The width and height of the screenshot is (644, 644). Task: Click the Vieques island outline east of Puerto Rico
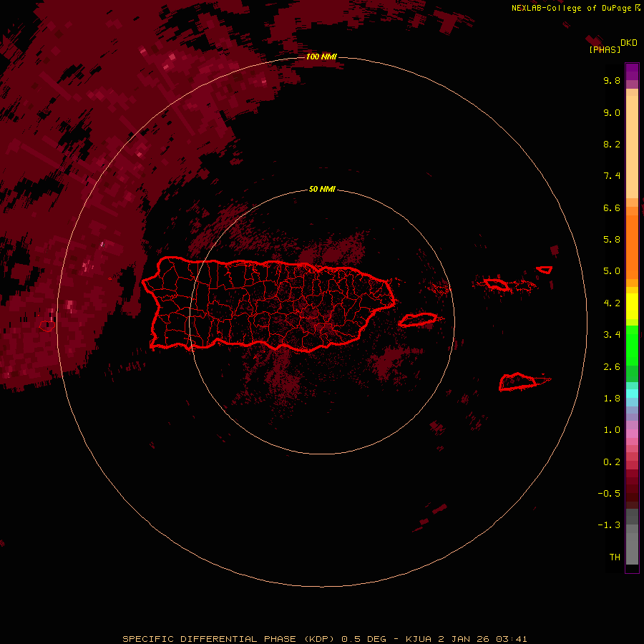tap(418, 320)
